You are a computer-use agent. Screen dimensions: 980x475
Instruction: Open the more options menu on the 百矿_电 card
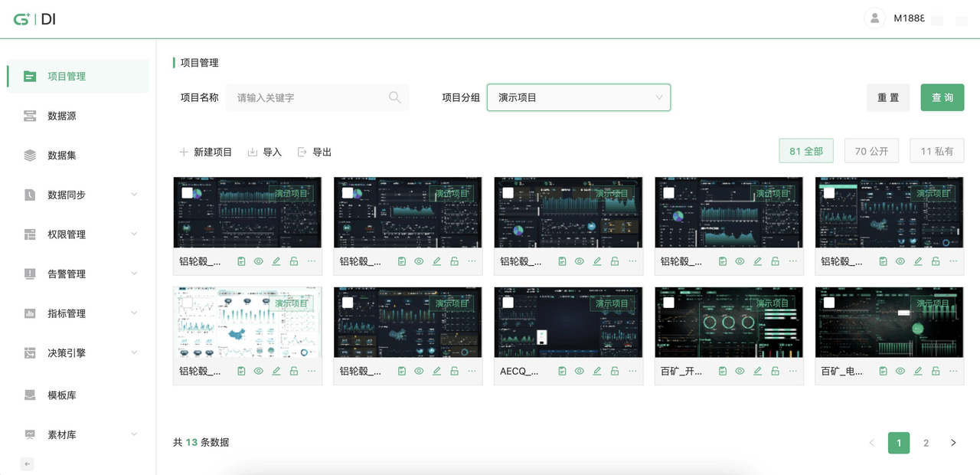953,371
